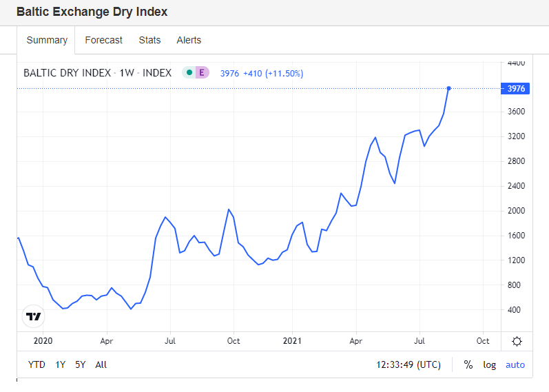Click the Baltic Exchange Dry Index heading
This screenshot has width=549, height=392.
[92, 12]
